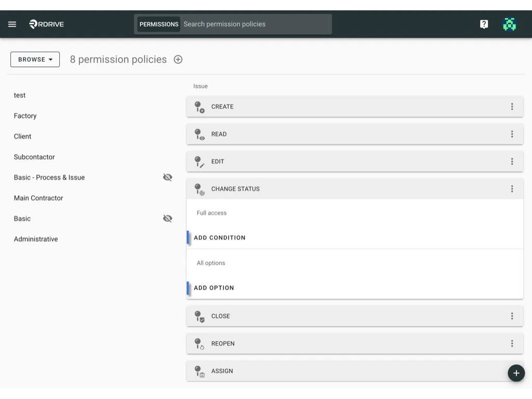
Task: Open the three-dot menu on Create row
Action: click(512, 107)
